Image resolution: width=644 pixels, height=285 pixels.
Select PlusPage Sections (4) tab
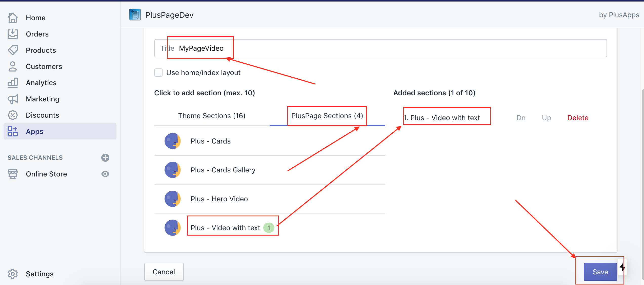coord(327,116)
